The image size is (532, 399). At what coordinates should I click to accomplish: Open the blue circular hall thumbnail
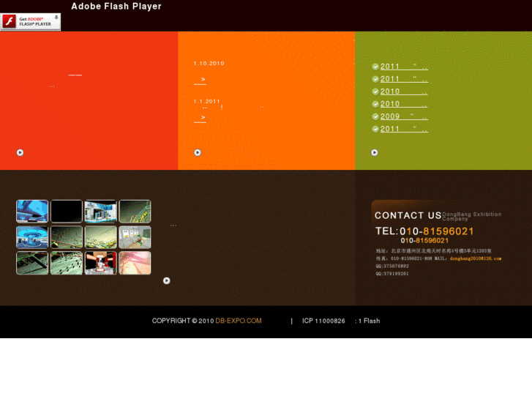tap(32, 237)
